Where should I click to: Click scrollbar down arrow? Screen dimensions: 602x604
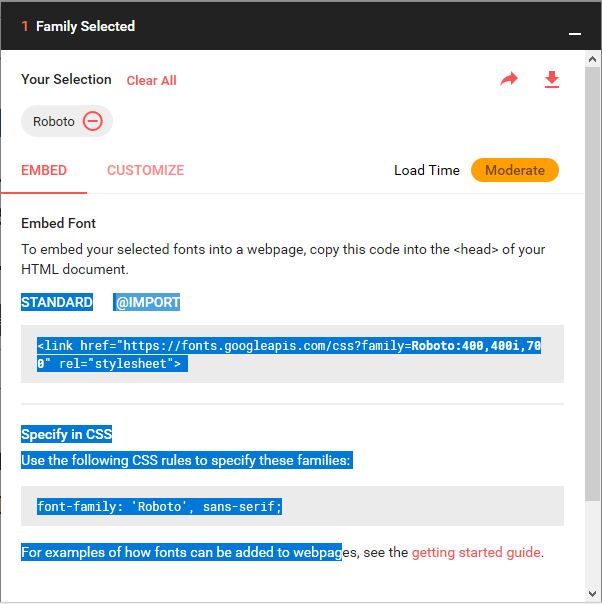pos(592,594)
